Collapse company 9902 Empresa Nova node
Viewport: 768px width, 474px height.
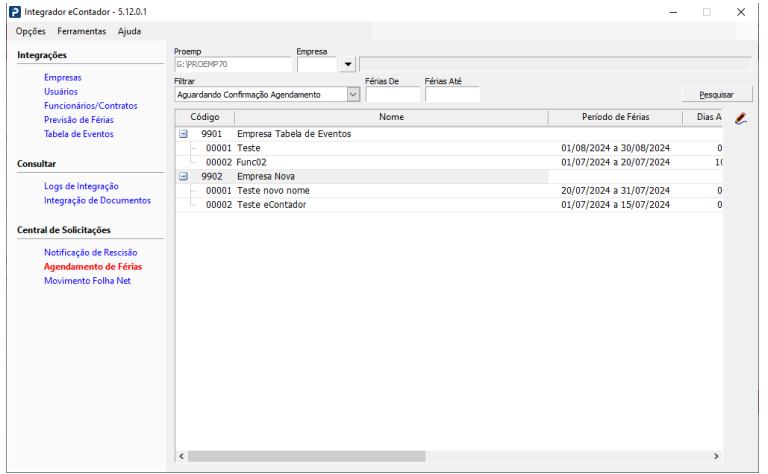[x=183, y=176]
